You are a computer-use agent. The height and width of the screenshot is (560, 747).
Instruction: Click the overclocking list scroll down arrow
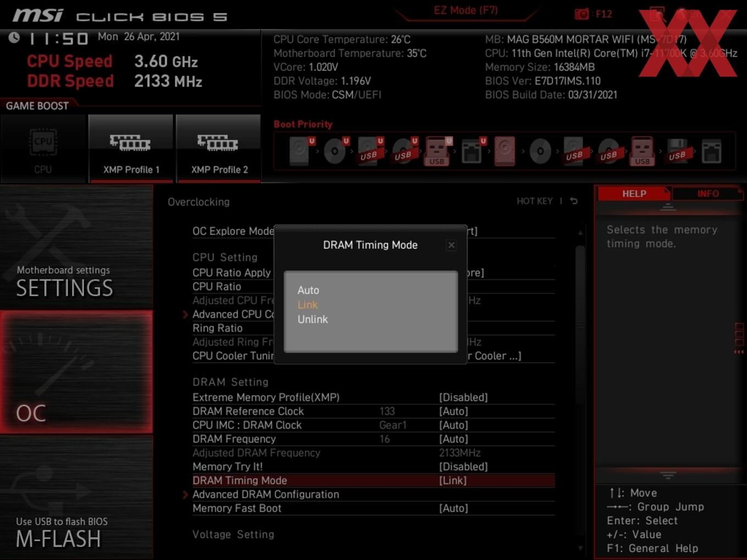(x=581, y=548)
